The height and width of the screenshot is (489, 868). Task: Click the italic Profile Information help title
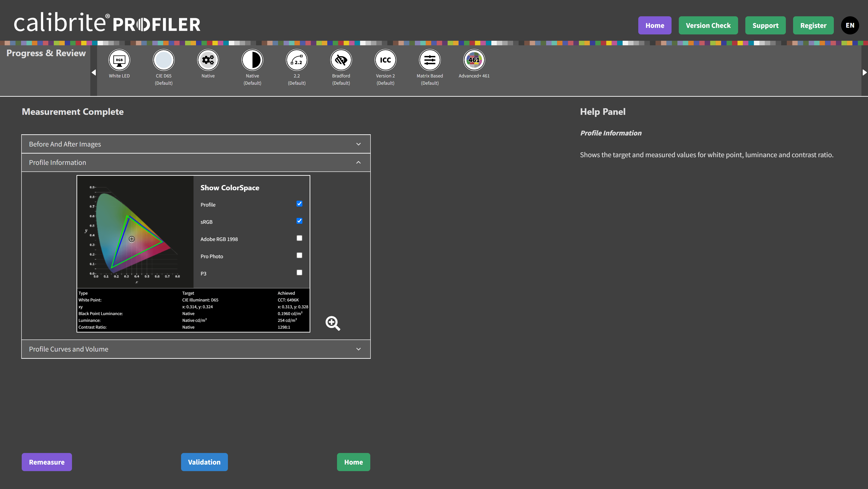[x=611, y=133]
